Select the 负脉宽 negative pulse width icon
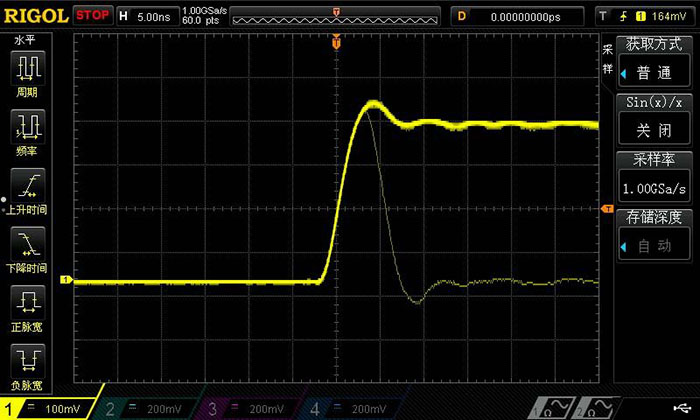 pyautogui.click(x=28, y=365)
